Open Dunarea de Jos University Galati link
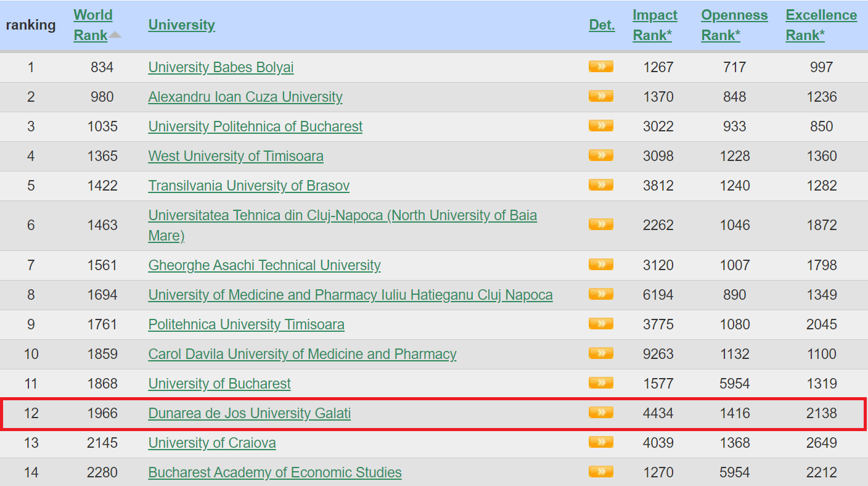Image resolution: width=868 pixels, height=486 pixels. (249, 413)
